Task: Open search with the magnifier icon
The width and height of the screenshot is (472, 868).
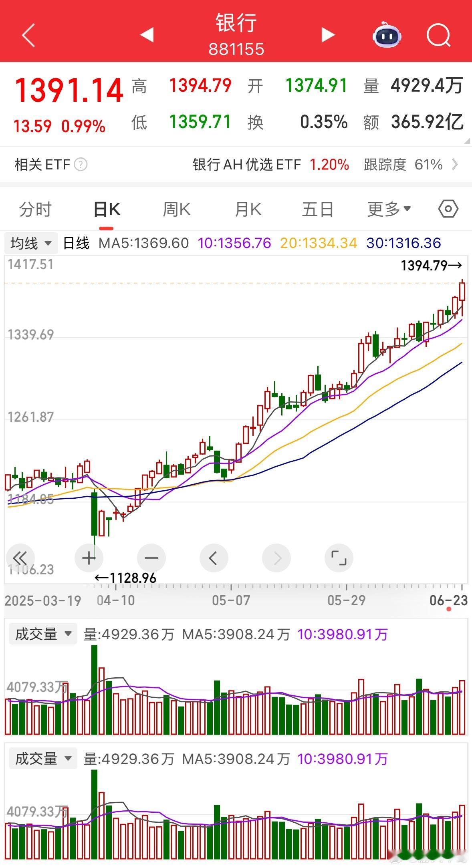Action: 439,35
